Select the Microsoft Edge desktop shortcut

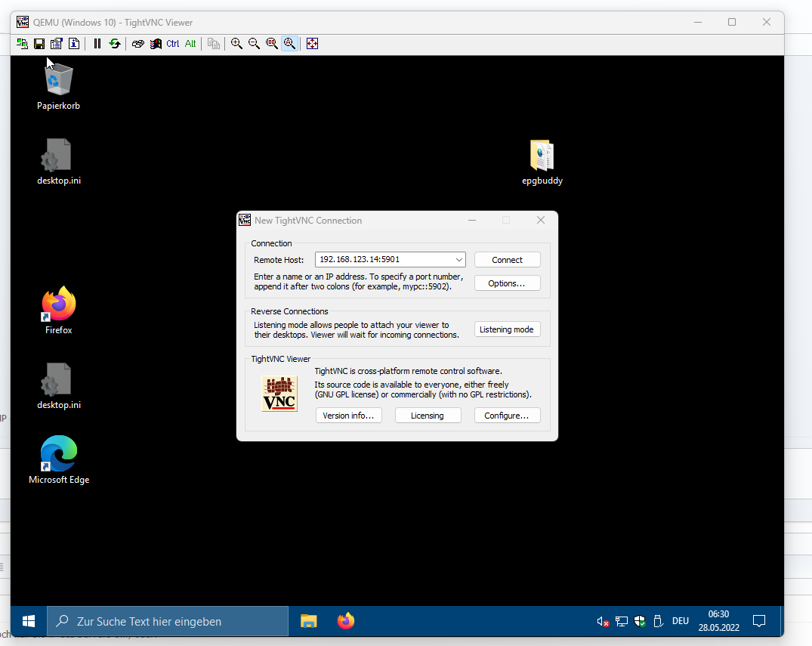58,460
